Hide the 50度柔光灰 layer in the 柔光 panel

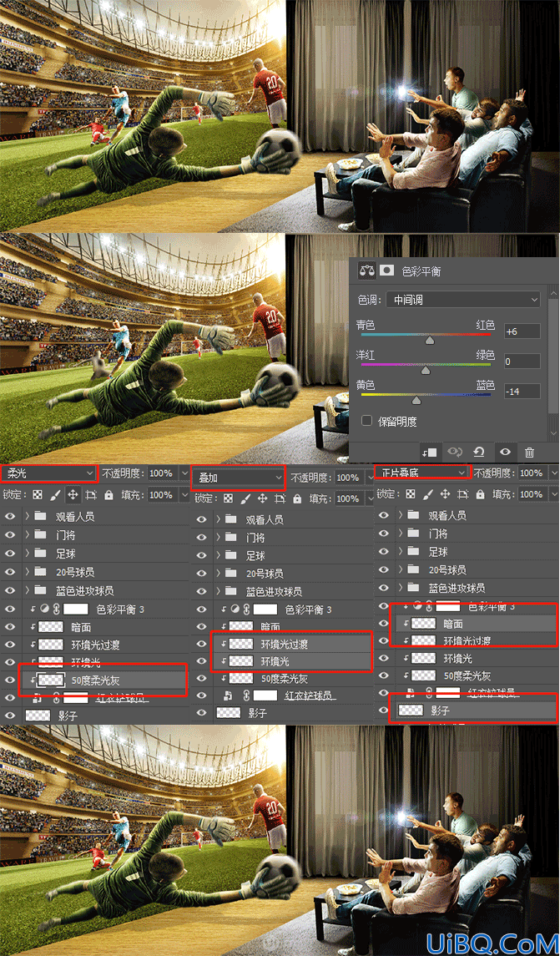click(x=10, y=679)
